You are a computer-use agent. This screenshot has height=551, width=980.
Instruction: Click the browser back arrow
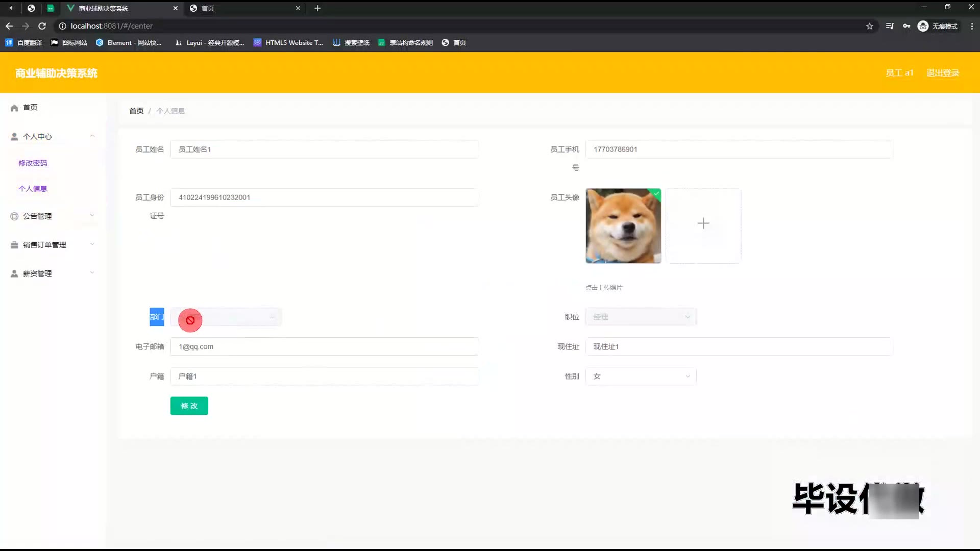tap(9, 26)
